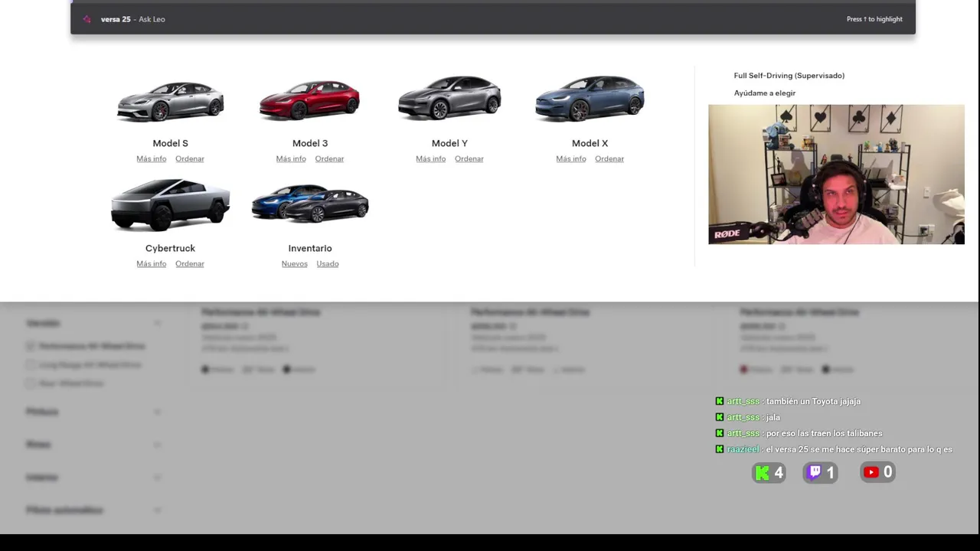The width and height of the screenshot is (980, 551).
Task: Click raazieel username in chat
Action: tap(743, 449)
